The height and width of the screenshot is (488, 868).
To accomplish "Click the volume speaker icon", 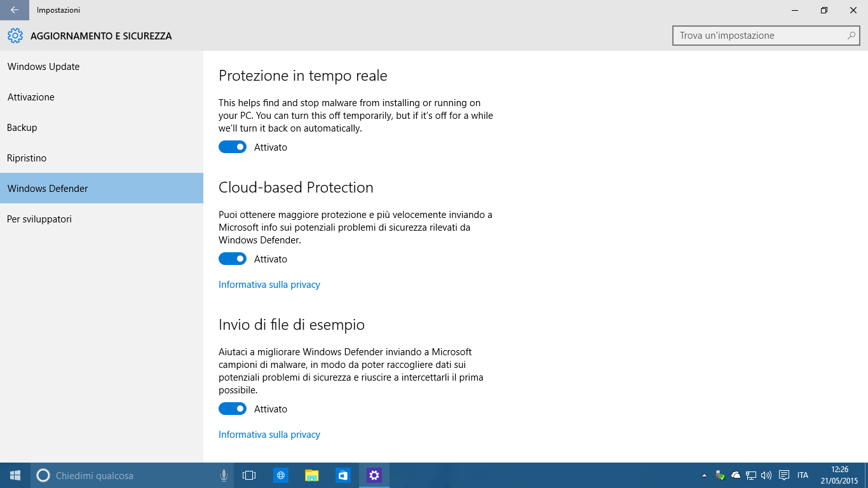I will [766, 475].
